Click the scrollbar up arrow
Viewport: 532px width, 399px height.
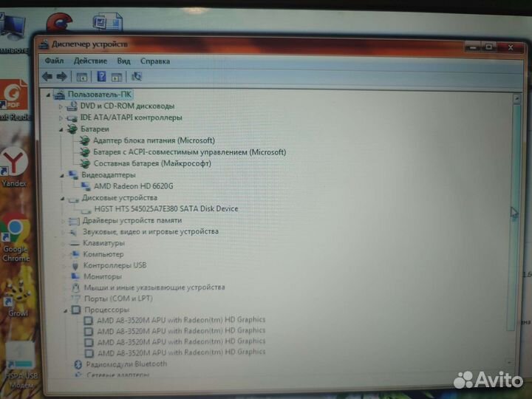click(516, 99)
